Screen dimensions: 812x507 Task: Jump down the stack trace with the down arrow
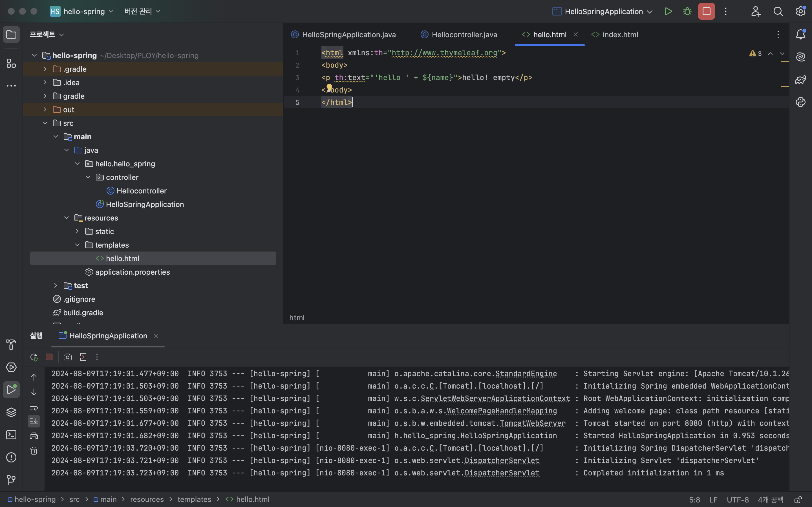pos(34,392)
